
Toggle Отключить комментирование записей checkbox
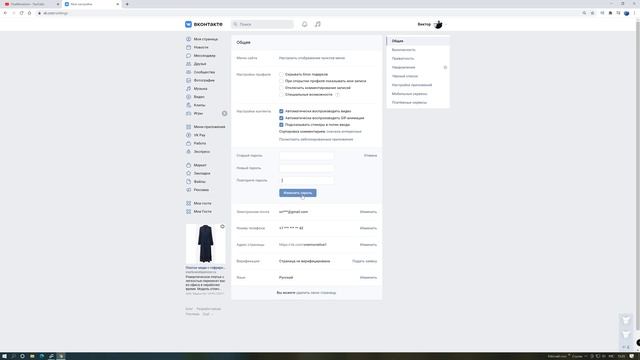pyautogui.click(x=281, y=88)
